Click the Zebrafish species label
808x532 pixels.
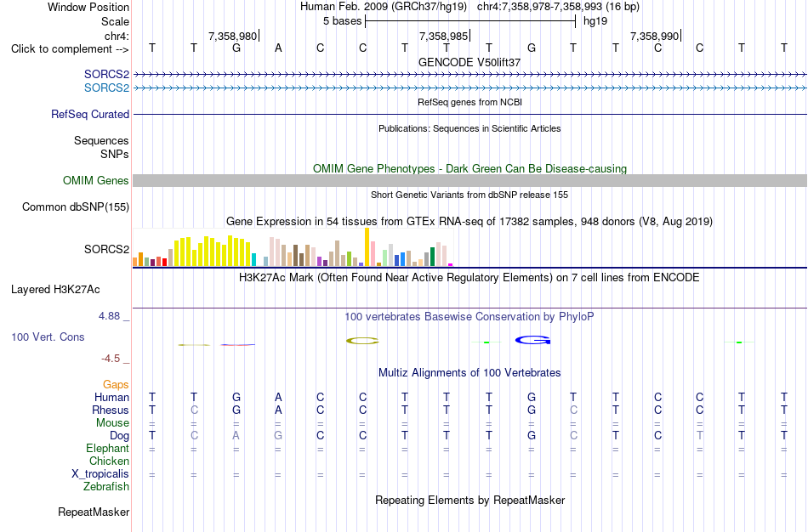coord(106,486)
